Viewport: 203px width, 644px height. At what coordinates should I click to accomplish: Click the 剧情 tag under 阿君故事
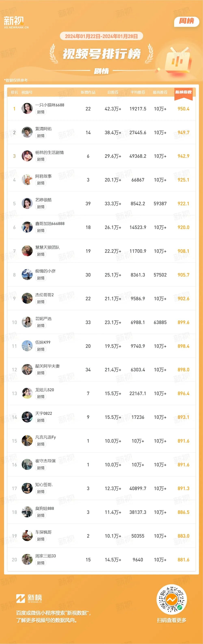[41, 183]
